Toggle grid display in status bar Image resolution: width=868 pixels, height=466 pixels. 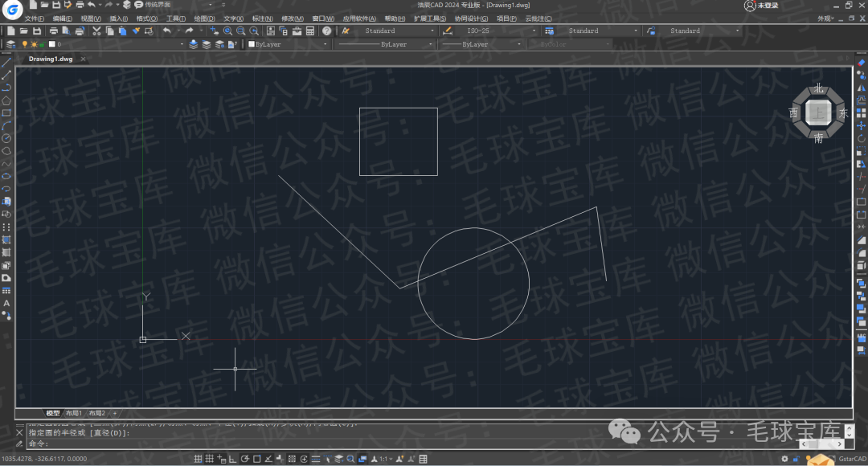pos(209,459)
